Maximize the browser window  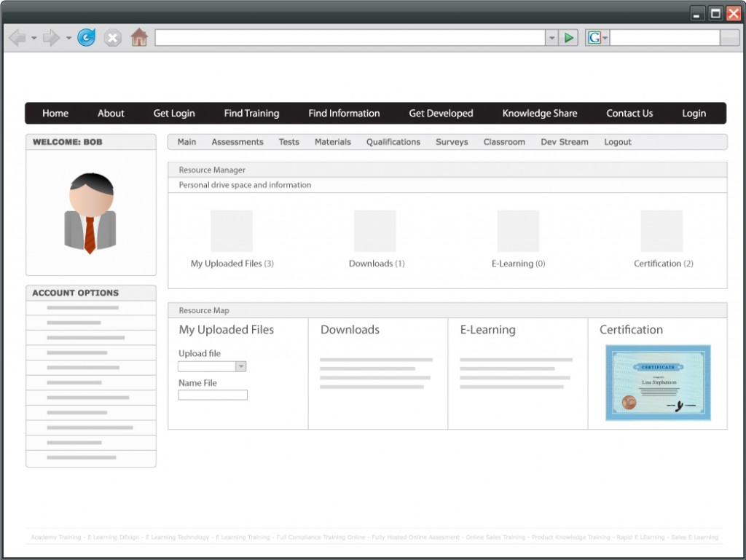tap(715, 13)
